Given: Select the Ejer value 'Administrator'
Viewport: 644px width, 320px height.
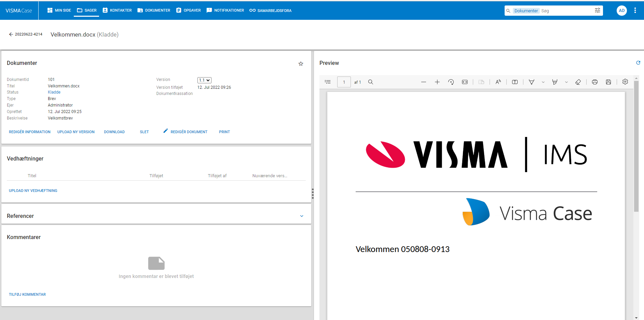Looking at the screenshot, I should pyautogui.click(x=60, y=105).
